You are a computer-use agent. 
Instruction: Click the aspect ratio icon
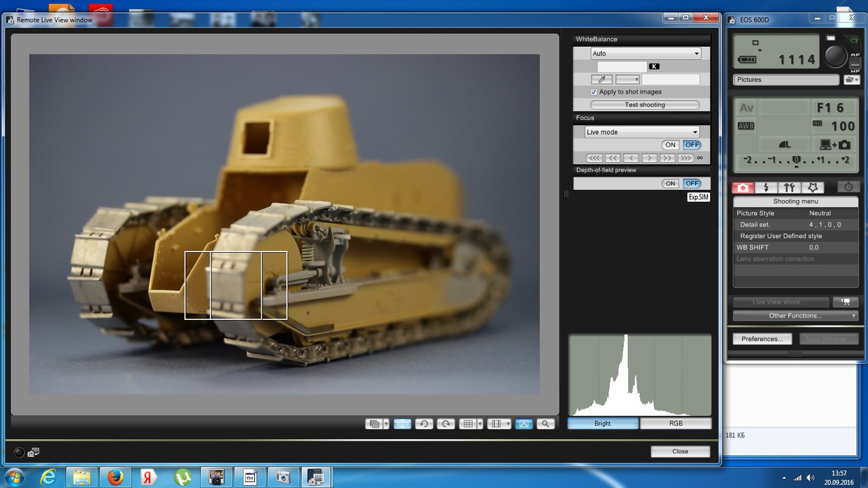[x=496, y=424]
